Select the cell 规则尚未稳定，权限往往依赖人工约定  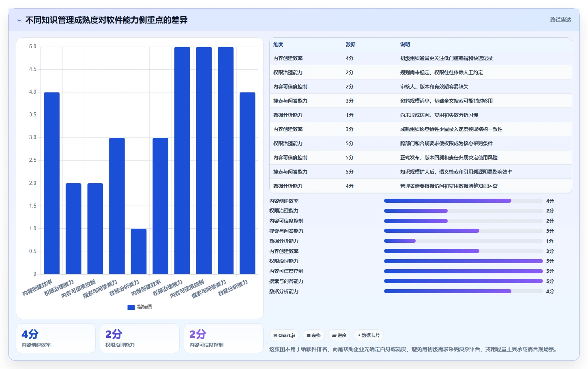pyautogui.click(x=442, y=73)
